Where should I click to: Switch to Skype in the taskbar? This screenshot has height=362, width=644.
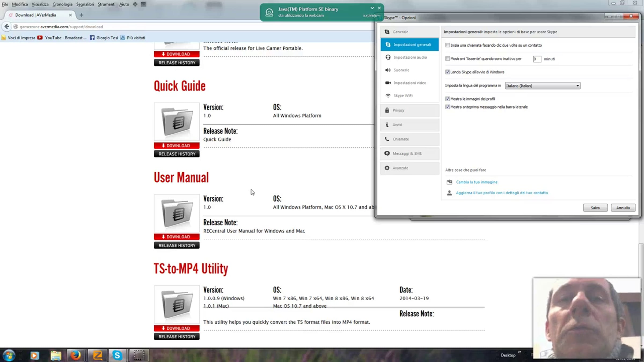[117, 355]
